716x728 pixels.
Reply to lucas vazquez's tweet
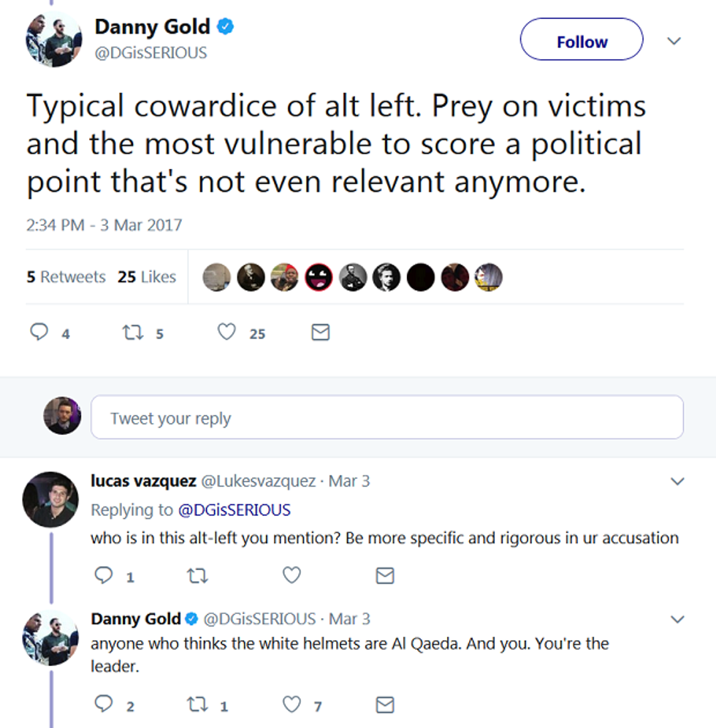(104, 576)
